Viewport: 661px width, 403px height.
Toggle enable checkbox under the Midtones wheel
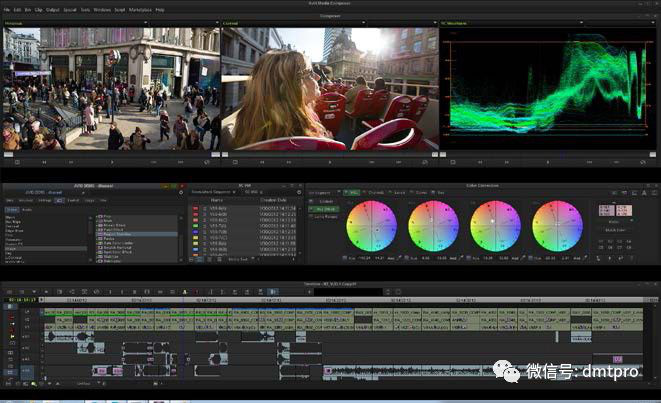[406, 258]
